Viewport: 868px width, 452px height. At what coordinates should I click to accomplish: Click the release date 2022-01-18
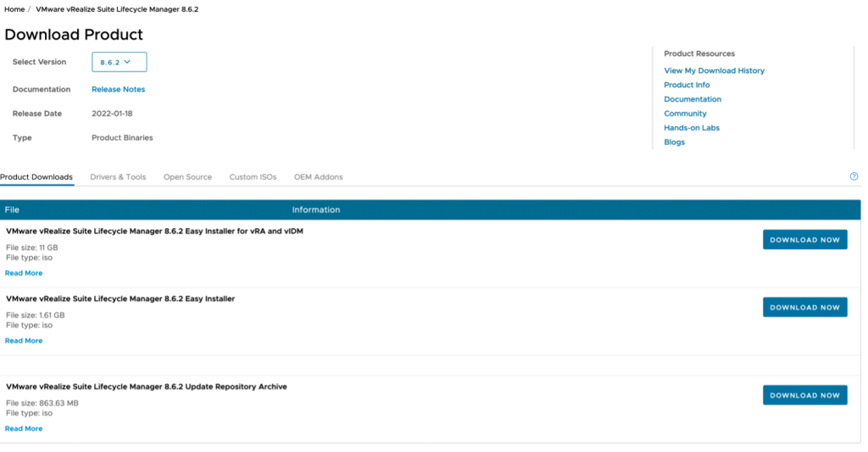point(112,114)
